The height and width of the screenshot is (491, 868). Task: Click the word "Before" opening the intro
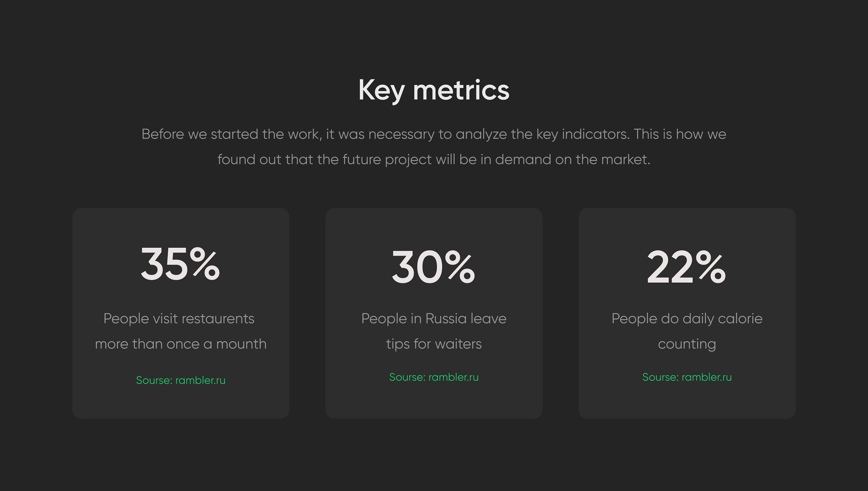pos(162,134)
